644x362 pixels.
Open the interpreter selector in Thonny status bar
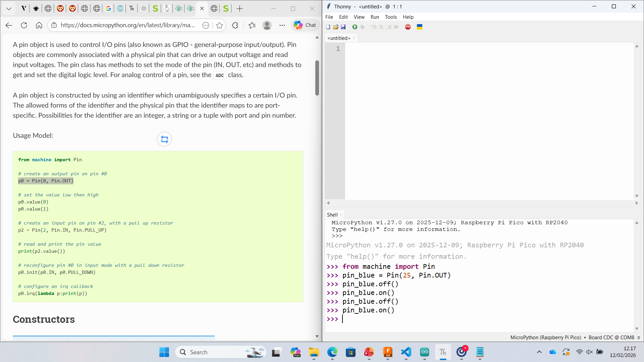tap(572, 338)
